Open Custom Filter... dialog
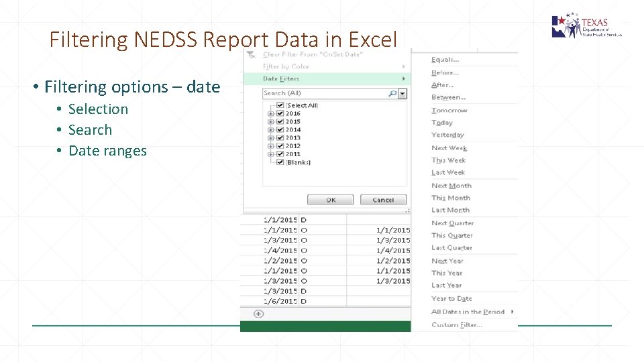 pyautogui.click(x=457, y=324)
